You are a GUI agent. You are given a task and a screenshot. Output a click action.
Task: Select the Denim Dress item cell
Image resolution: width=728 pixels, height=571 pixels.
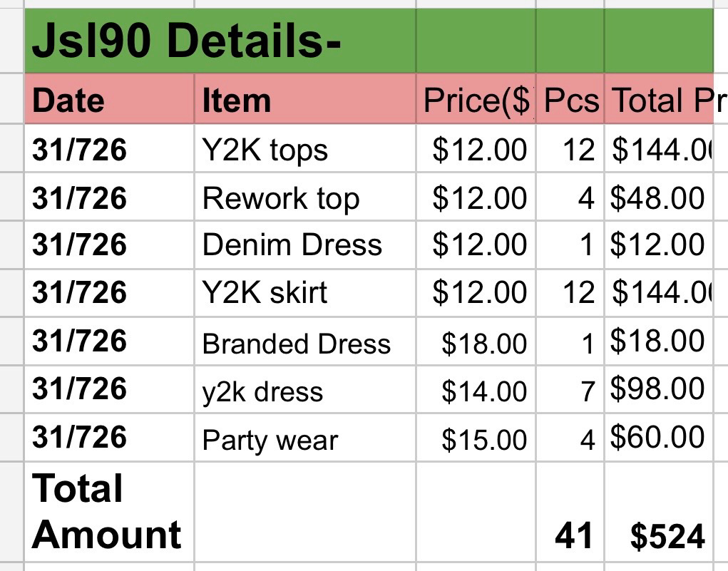305,245
